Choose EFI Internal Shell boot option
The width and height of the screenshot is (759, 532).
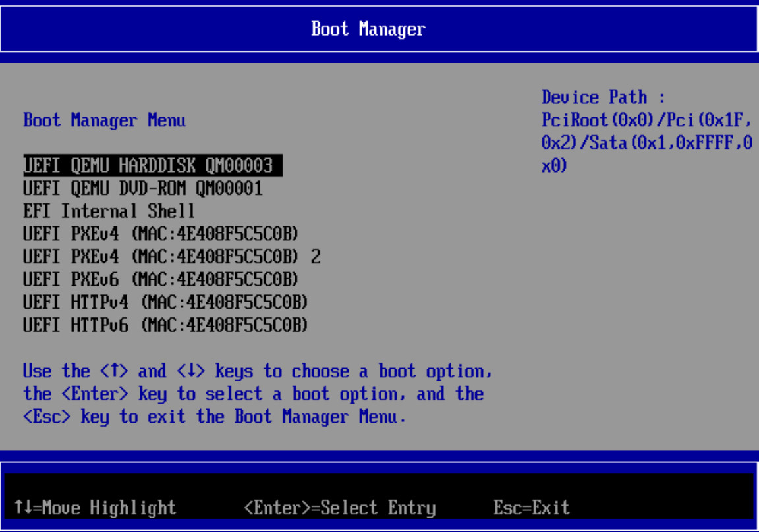pyautogui.click(x=109, y=211)
